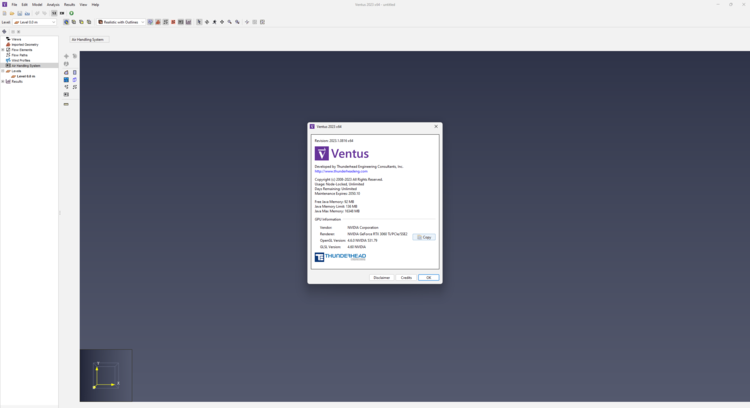This screenshot has width=750, height=408.
Task: Expand the Flow Elements tree node
Action: point(3,49)
